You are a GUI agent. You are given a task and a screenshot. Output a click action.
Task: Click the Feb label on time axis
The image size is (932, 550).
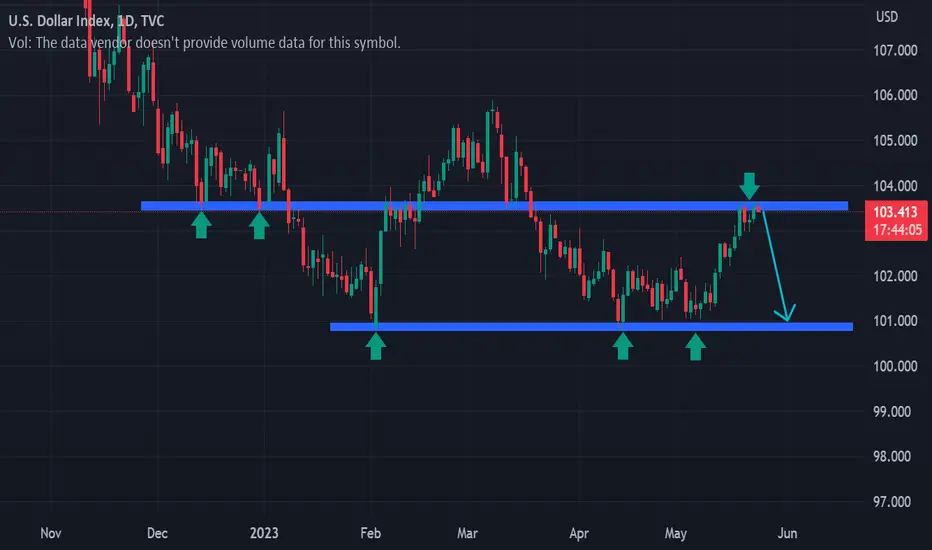pos(370,533)
